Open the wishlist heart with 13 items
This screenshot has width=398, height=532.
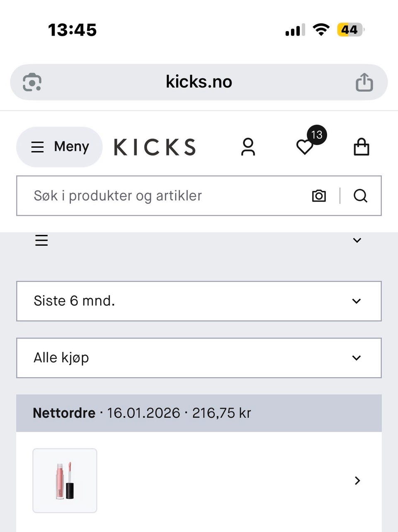305,147
